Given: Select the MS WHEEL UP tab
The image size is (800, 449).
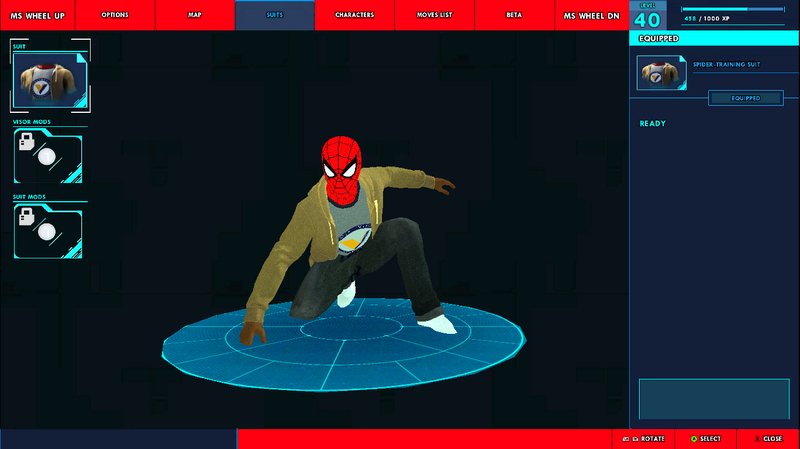Looking at the screenshot, I should click(x=38, y=15).
